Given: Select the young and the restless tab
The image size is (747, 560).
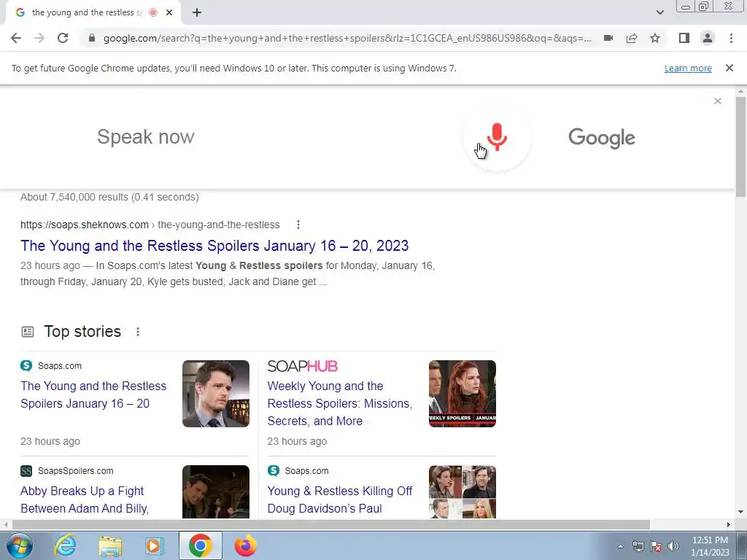Looking at the screenshot, I should point(93,13).
